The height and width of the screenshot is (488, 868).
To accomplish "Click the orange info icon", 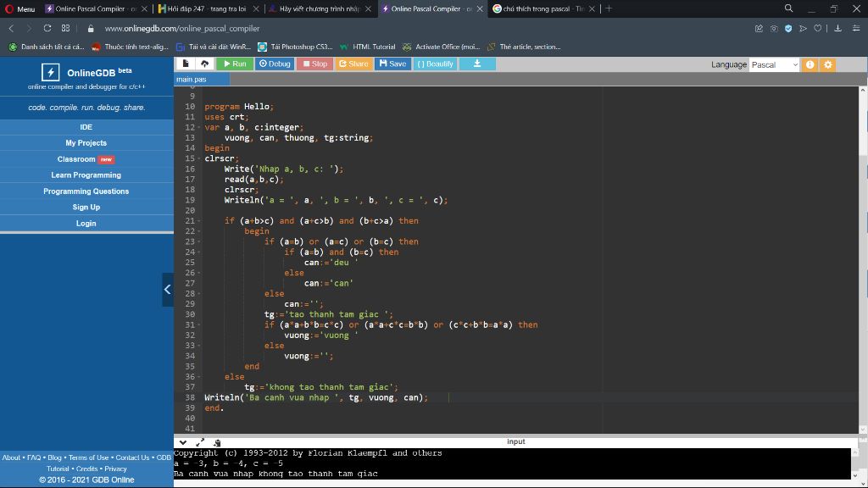I will pos(810,64).
